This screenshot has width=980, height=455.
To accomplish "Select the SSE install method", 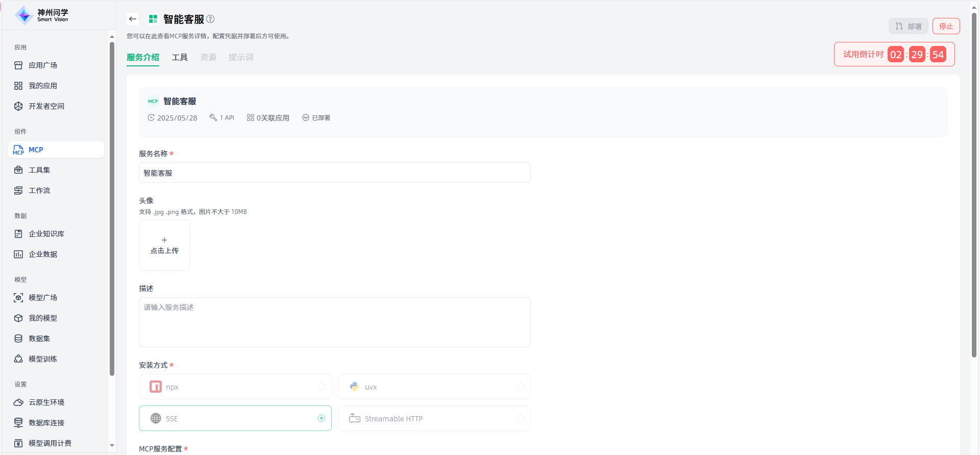I will 322,418.
